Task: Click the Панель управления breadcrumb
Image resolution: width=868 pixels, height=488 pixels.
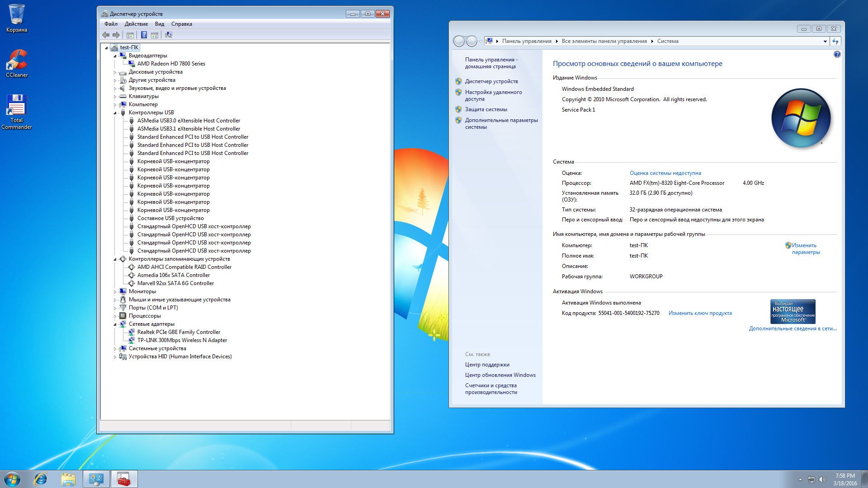Action: tap(527, 41)
